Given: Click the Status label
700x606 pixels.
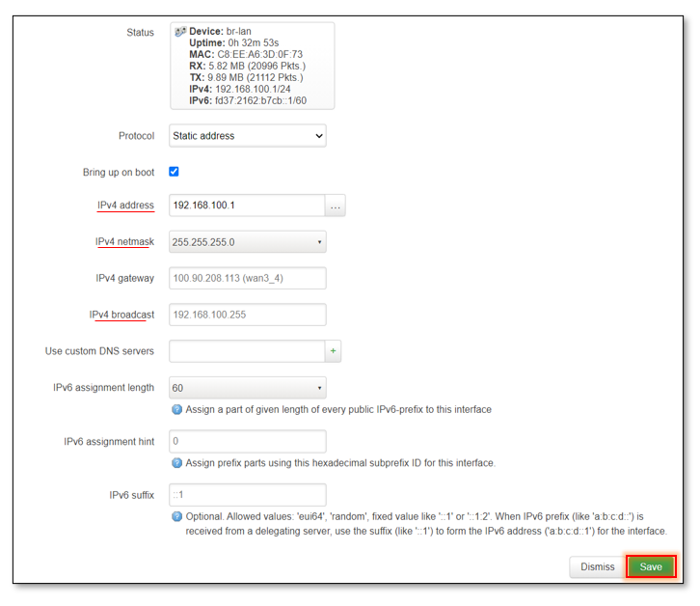Looking at the screenshot, I should [140, 32].
